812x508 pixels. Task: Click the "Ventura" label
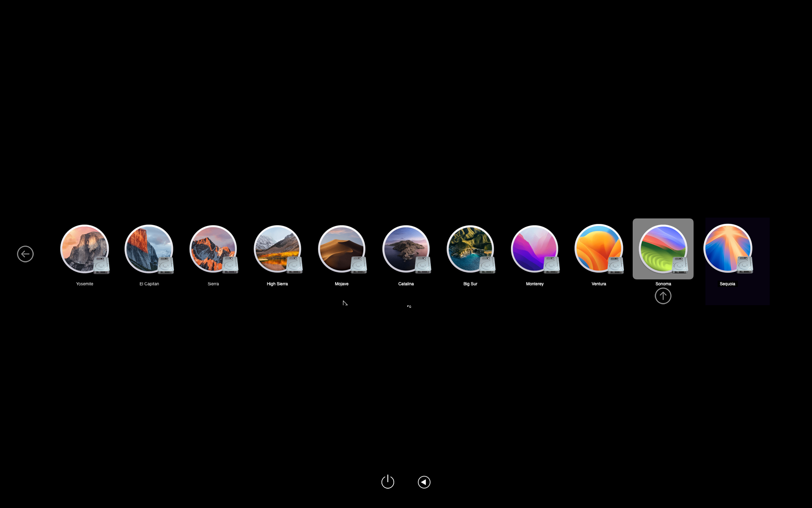pyautogui.click(x=599, y=284)
